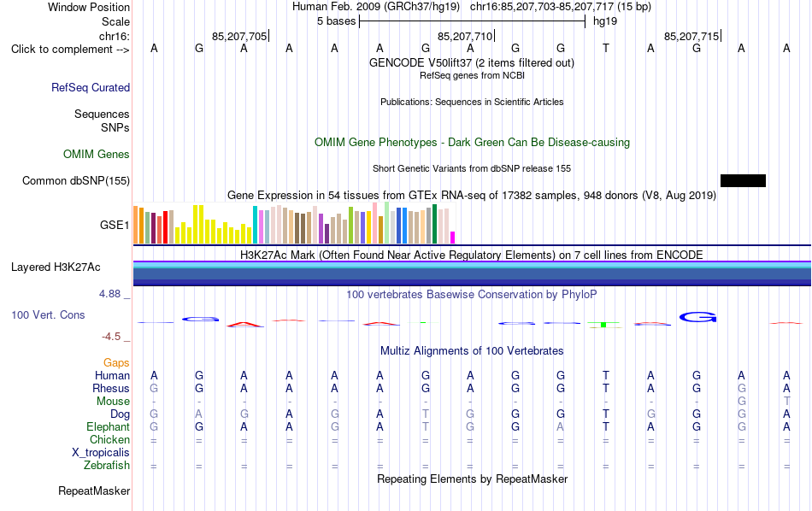This screenshot has width=812, height=511.
Task: Select the Dog species row label
Action: pyautogui.click(x=121, y=414)
